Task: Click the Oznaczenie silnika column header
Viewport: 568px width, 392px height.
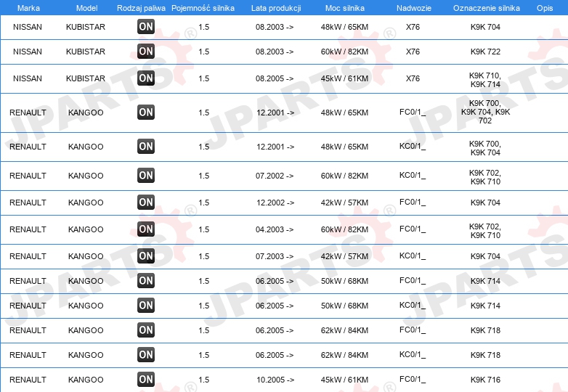Action: (487, 8)
